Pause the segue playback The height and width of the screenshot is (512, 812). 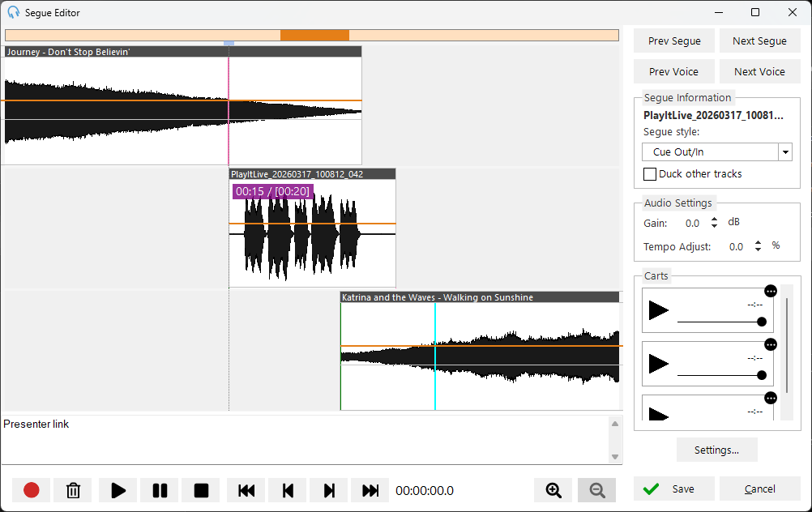(160, 490)
